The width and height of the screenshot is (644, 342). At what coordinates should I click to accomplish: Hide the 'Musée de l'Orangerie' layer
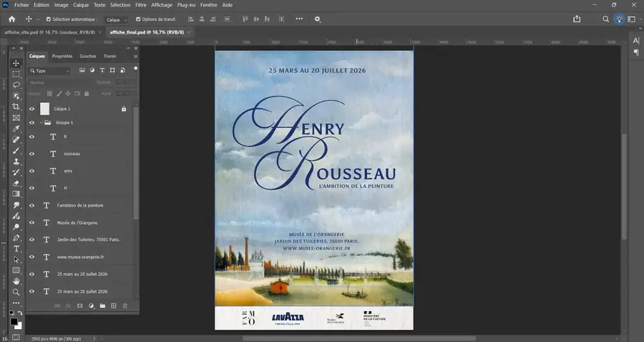tap(31, 223)
